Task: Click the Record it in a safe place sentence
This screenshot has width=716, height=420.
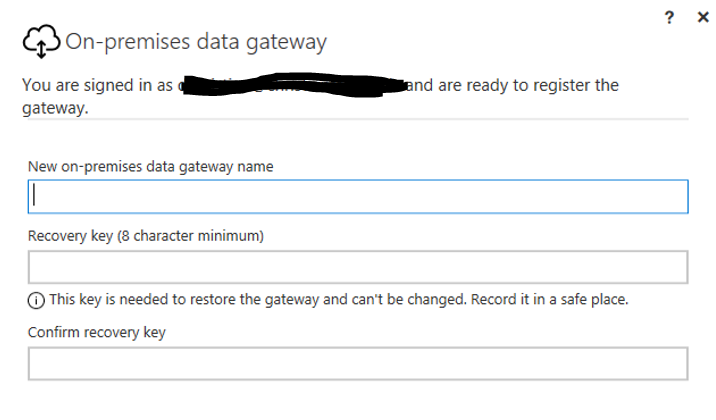Action: (550, 299)
